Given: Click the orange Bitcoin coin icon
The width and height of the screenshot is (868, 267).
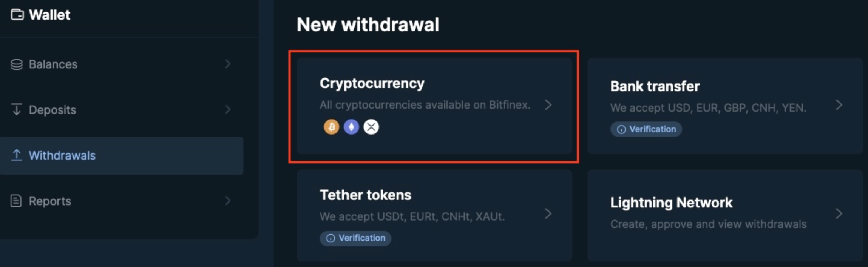Looking at the screenshot, I should pyautogui.click(x=331, y=127).
